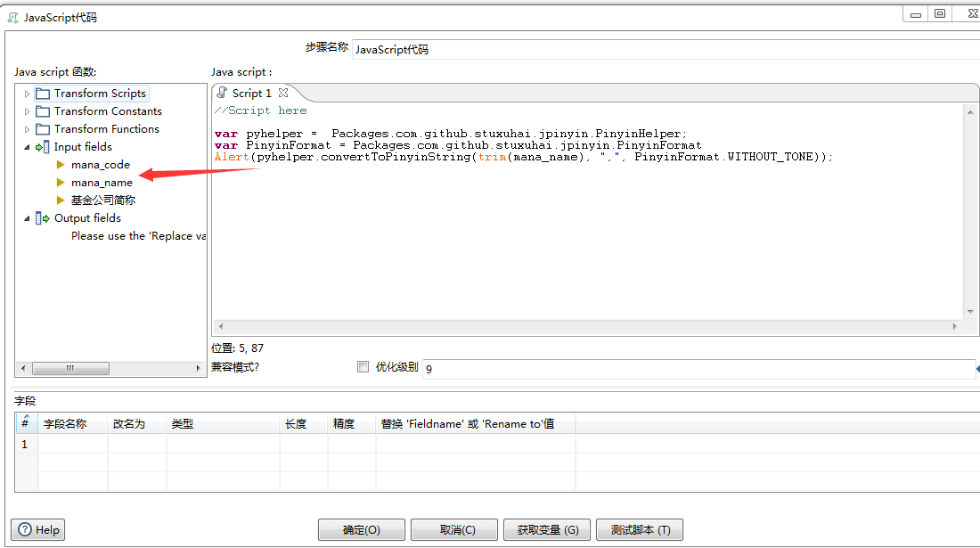Select the 基金公司简称 input field entry
The image size is (980, 548).
pyautogui.click(x=101, y=200)
